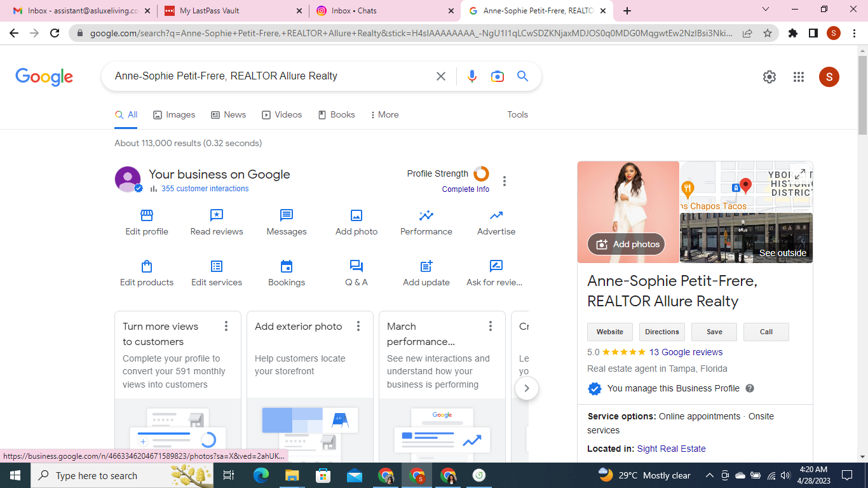Image resolution: width=868 pixels, height=488 pixels.
Task: Click the Add photos button on image
Action: pos(627,244)
